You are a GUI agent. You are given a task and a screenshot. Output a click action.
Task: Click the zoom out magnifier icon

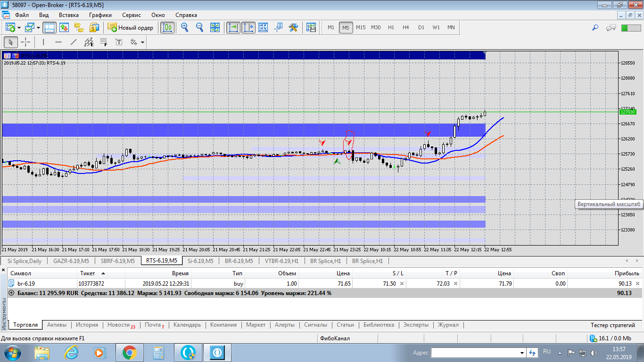199,27
